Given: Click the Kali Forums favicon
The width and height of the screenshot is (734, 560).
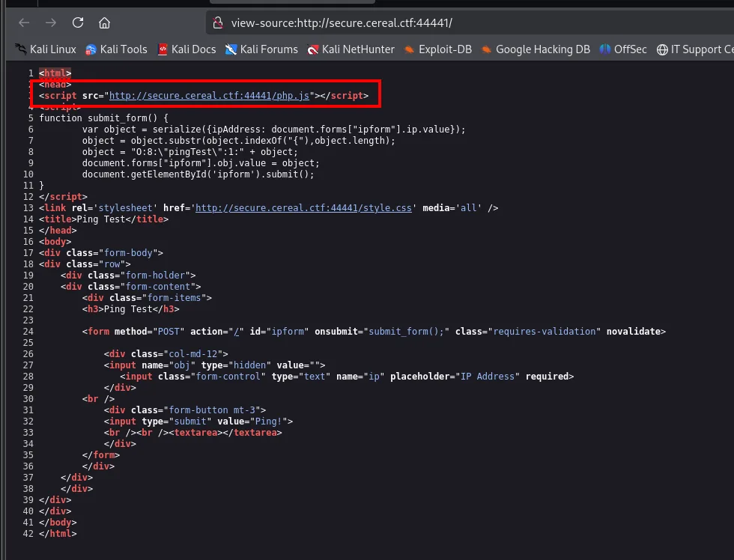Looking at the screenshot, I should (x=231, y=49).
